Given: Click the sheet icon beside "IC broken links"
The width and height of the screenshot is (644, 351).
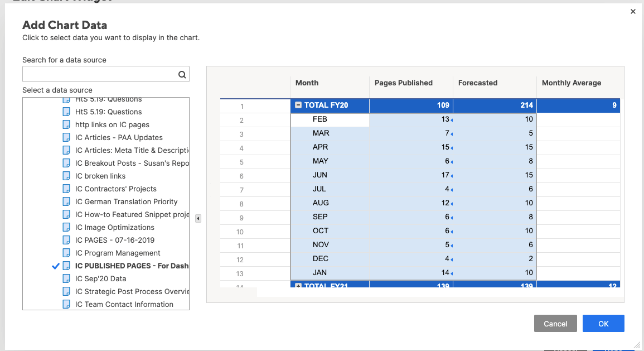Looking at the screenshot, I should click(66, 176).
